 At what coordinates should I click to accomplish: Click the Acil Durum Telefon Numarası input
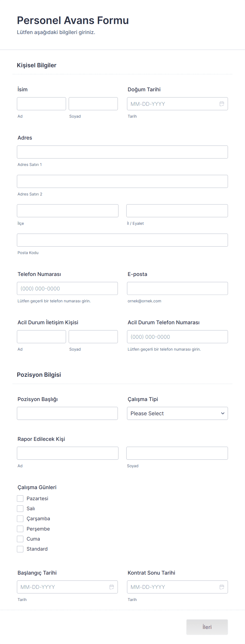(177, 336)
